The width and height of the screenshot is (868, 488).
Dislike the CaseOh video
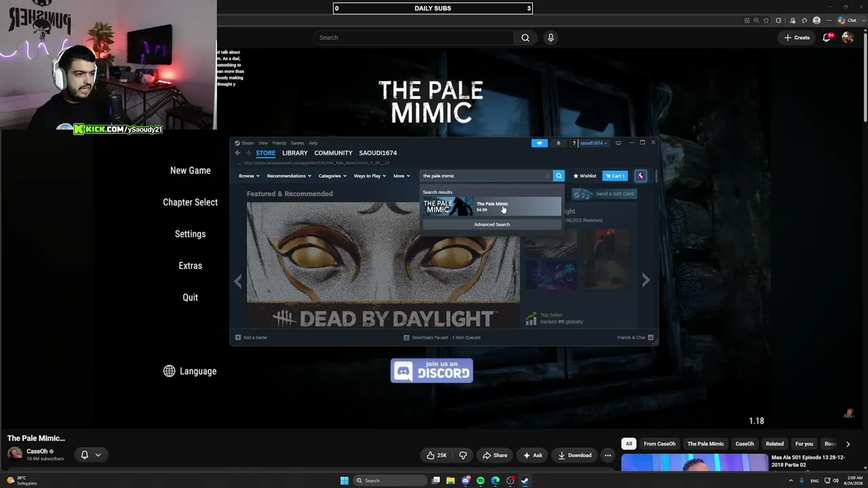point(463,455)
